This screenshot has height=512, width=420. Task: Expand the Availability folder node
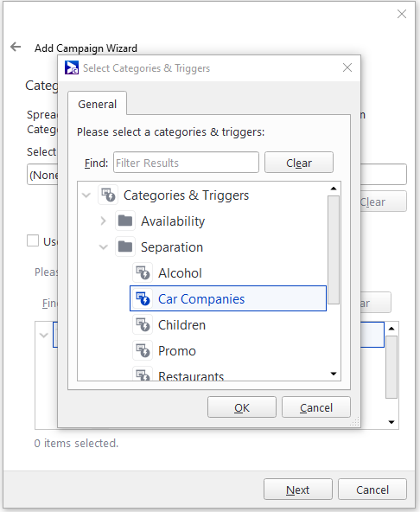point(103,221)
